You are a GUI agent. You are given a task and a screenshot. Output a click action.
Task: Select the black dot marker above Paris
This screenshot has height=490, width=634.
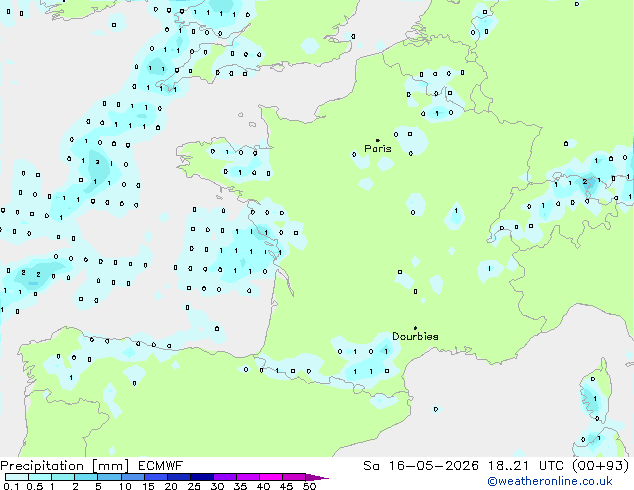(378, 140)
